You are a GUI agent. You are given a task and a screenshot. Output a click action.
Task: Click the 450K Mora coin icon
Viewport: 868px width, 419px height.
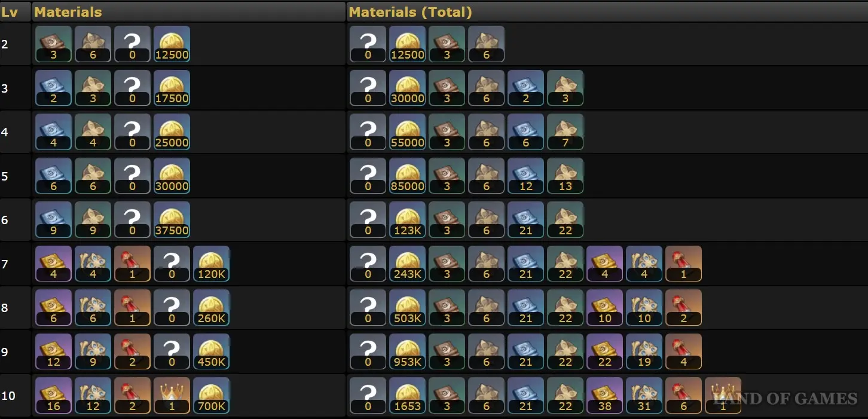click(x=212, y=351)
